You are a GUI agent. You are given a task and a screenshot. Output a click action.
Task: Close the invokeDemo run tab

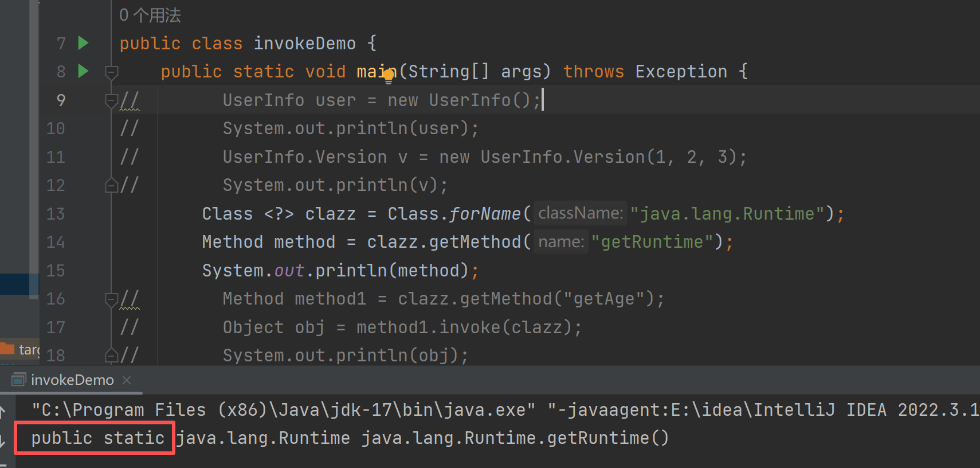(127, 380)
